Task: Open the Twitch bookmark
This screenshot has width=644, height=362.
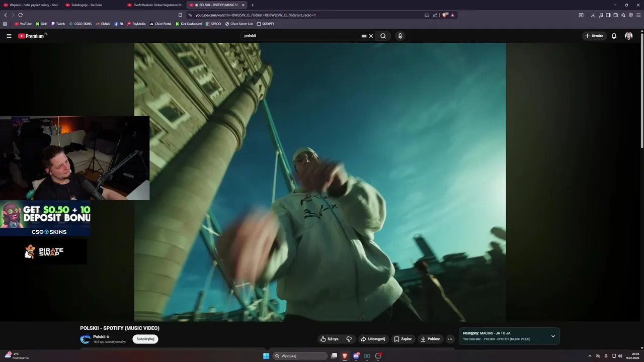Action: [x=57, y=24]
